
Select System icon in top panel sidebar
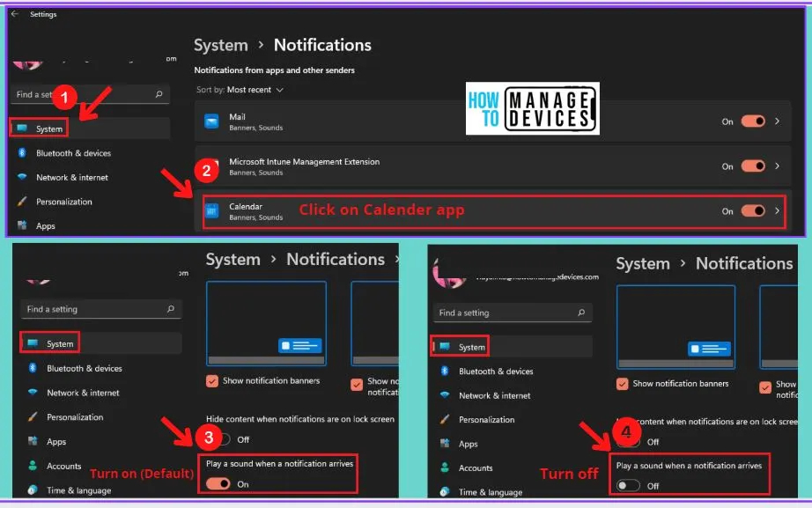22,129
